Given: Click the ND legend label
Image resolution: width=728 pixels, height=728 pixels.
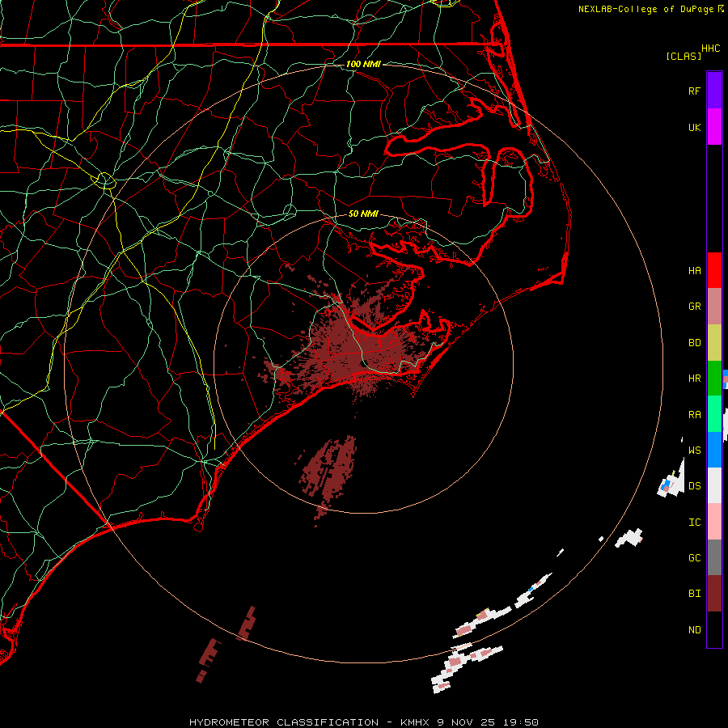Looking at the screenshot, I should pyautogui.click(x=694, y=630).
